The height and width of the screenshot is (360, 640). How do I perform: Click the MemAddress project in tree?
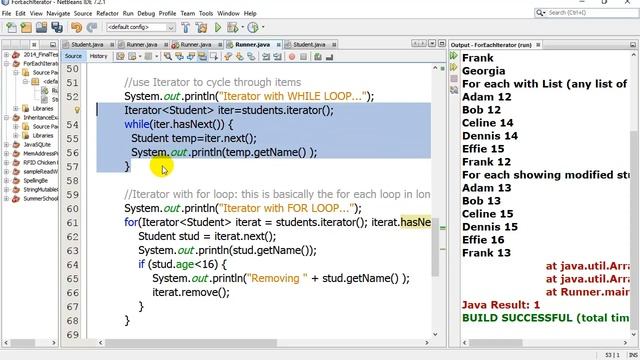[x=40, y=153]
